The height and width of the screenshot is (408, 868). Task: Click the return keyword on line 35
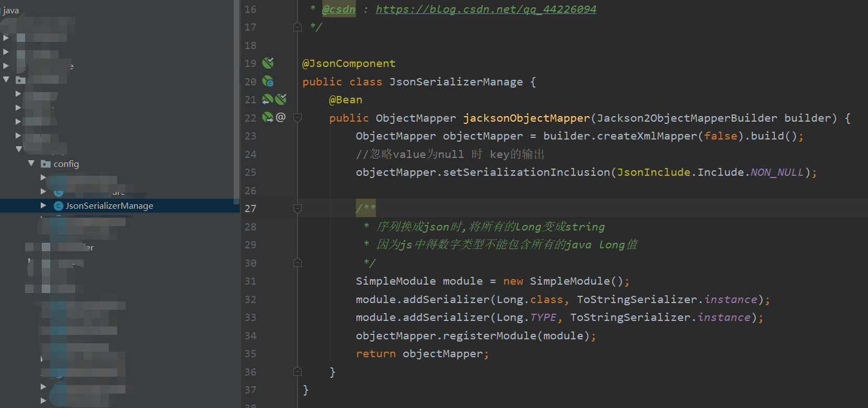[x=376, y=354]
